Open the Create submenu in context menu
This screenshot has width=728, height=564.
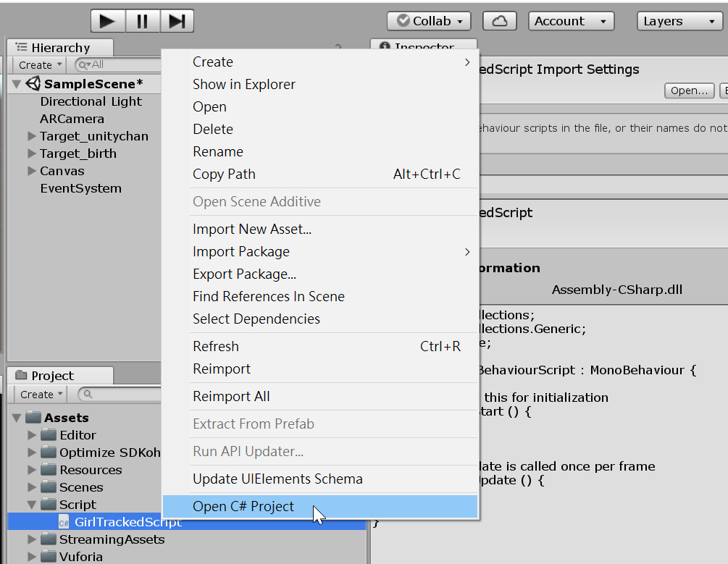320,62
